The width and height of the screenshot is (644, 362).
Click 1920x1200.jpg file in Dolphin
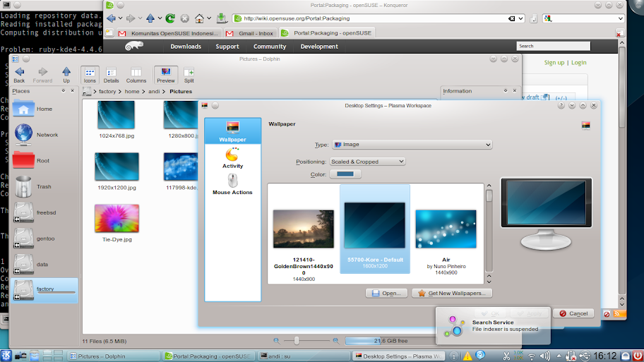click(x=117, y=171)
